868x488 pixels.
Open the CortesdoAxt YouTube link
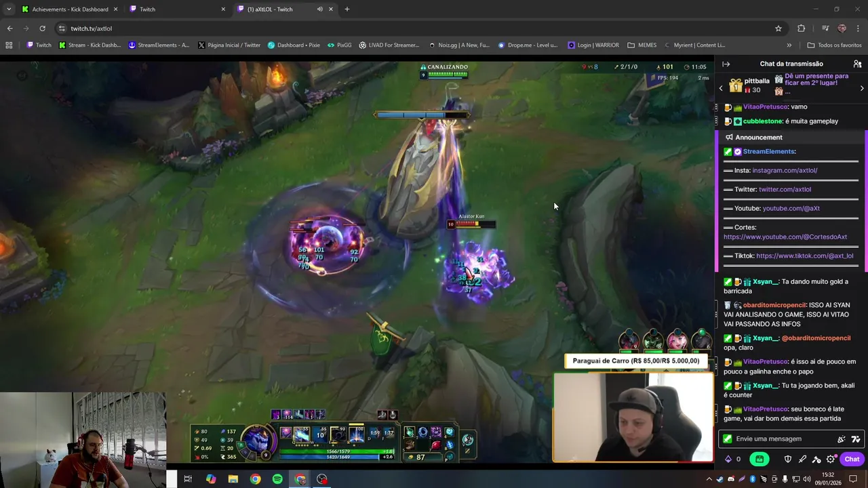click(785, 237)
